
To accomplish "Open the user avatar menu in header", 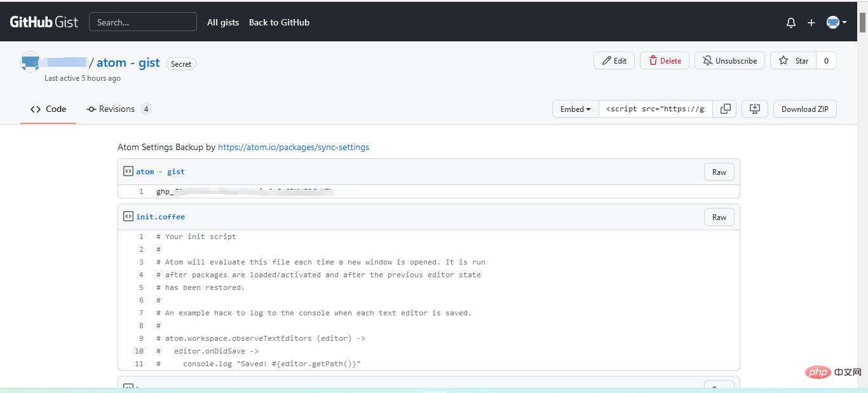I will pyautogui.click(x=836, y=22).
